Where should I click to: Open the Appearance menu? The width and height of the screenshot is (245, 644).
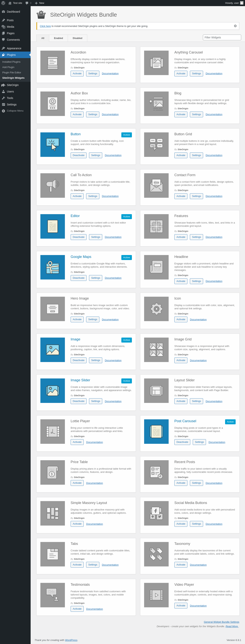point(15,48)
